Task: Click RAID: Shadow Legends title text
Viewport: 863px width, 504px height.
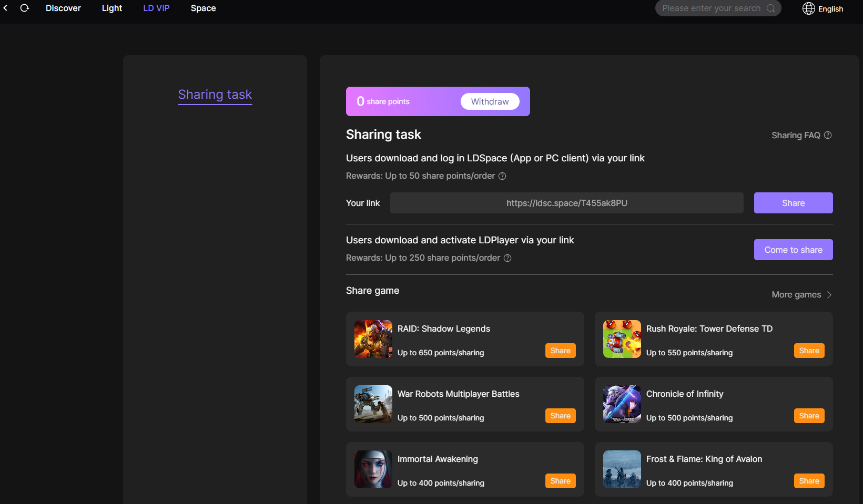Action: click(x=444, y=328)
